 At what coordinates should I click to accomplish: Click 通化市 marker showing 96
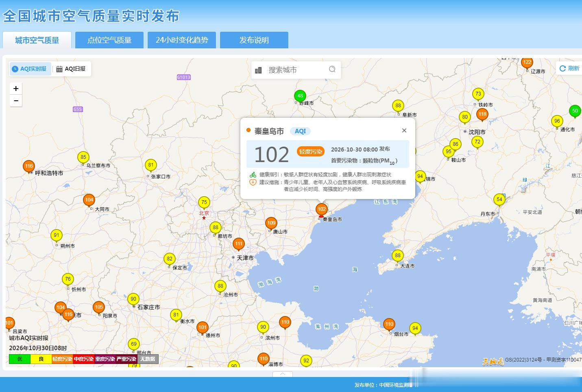pyautogui.click(x=557, y=121)
